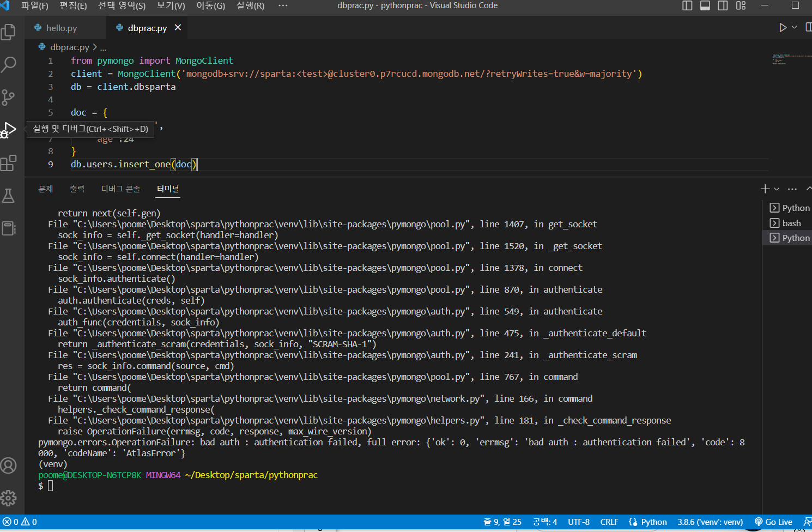Open the 파일(F) menu

pos(34,5)
